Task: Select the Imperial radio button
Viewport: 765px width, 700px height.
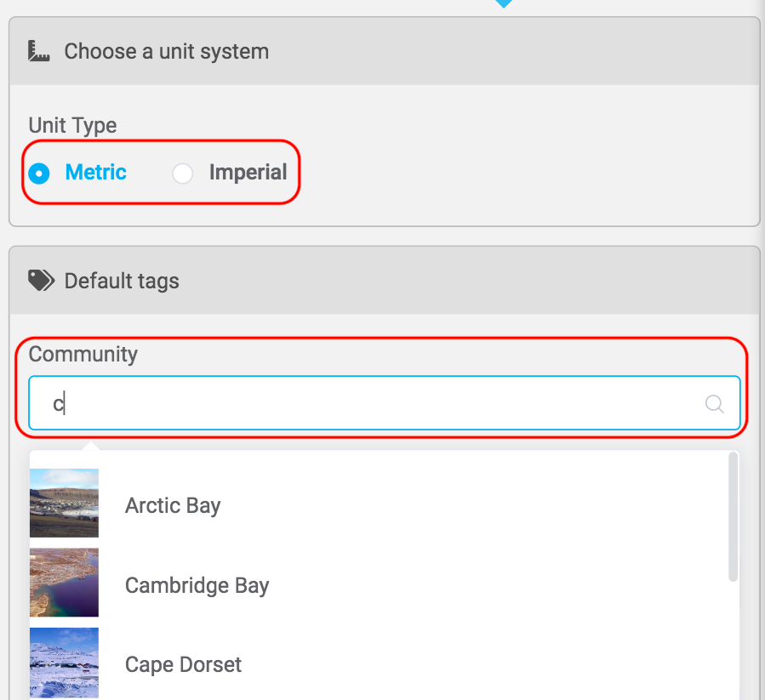Action: point(182,174)
